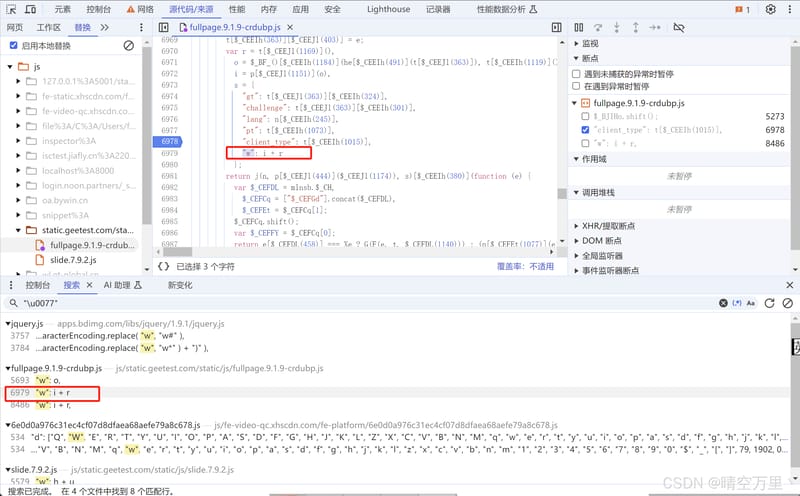Toggle the debugger sidebar icon

pyautogui.click(x=557, y=28)
